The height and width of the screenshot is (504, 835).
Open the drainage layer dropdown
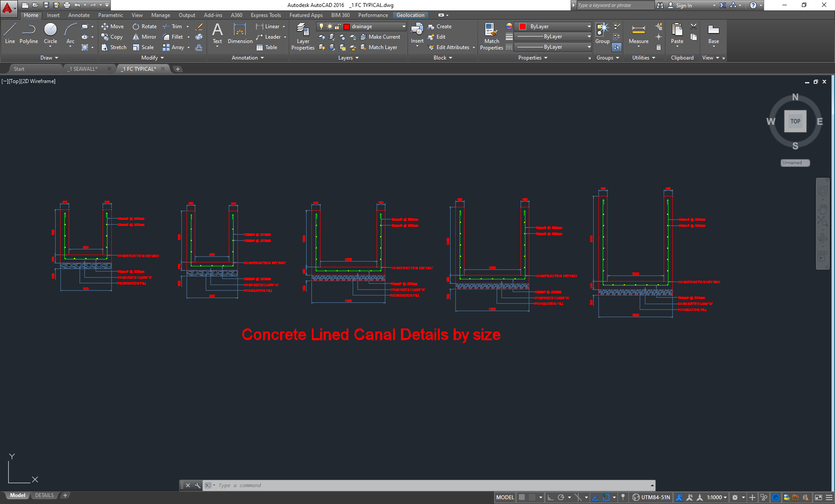point(403,27)
